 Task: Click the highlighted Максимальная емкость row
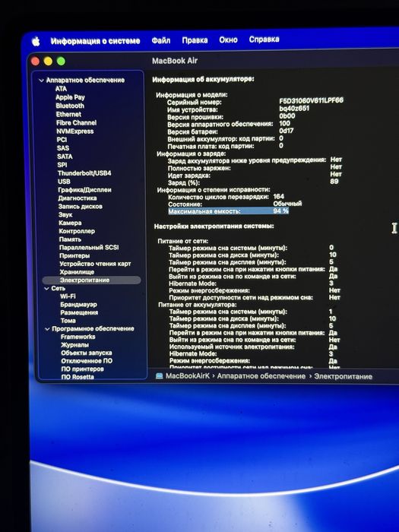pos(228,211)
